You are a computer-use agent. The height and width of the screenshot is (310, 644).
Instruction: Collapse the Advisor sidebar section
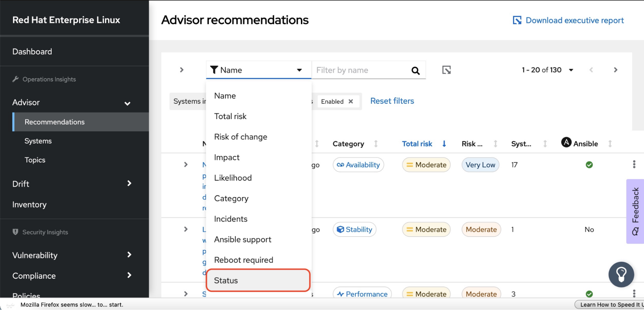(x=127, y=103)
